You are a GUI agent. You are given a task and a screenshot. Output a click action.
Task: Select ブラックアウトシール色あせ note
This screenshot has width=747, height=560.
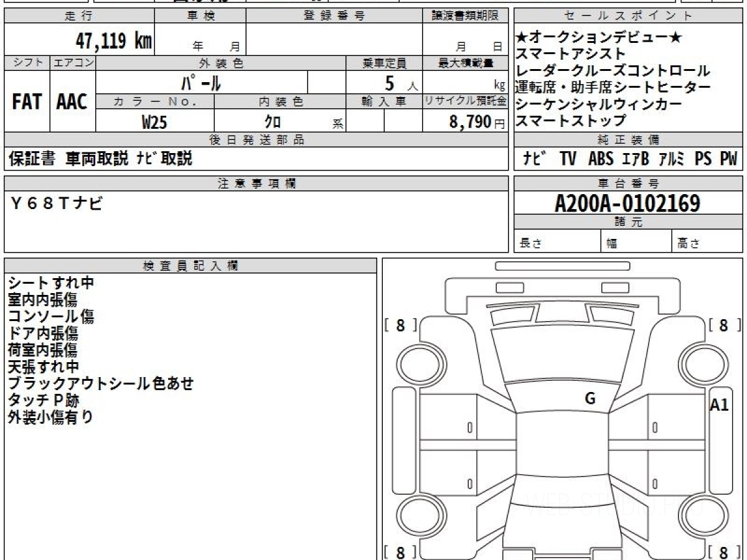(x=101, y=383)
